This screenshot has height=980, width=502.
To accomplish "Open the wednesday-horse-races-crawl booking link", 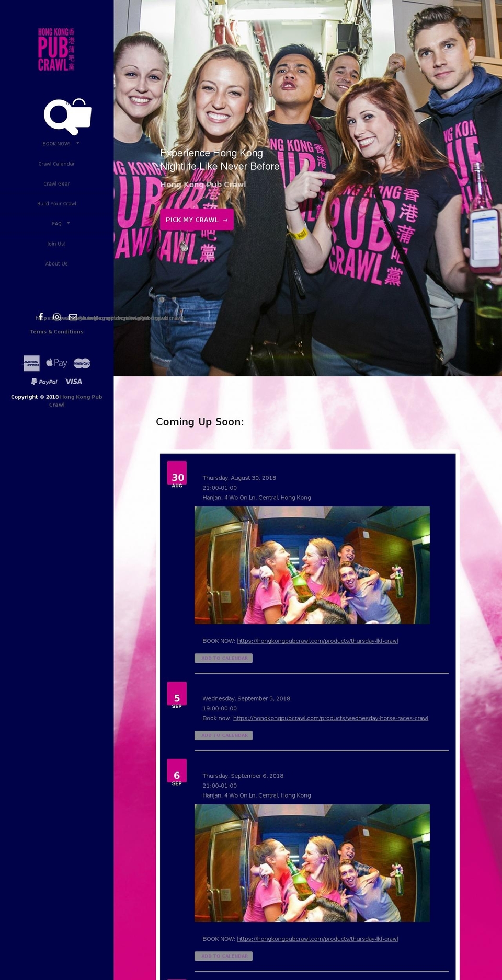I will coord(330,718).
